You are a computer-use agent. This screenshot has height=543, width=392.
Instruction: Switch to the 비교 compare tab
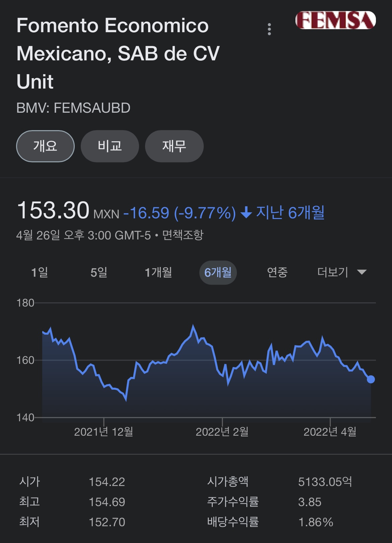coord(110,146)
